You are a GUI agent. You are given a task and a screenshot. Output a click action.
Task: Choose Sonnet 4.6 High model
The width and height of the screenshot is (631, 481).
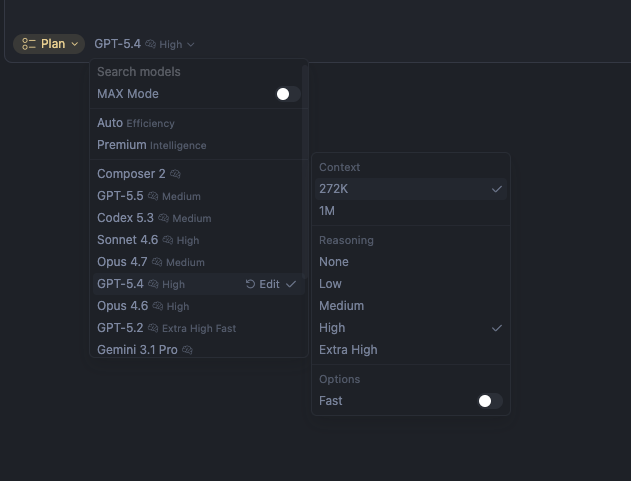coord(199,240)
